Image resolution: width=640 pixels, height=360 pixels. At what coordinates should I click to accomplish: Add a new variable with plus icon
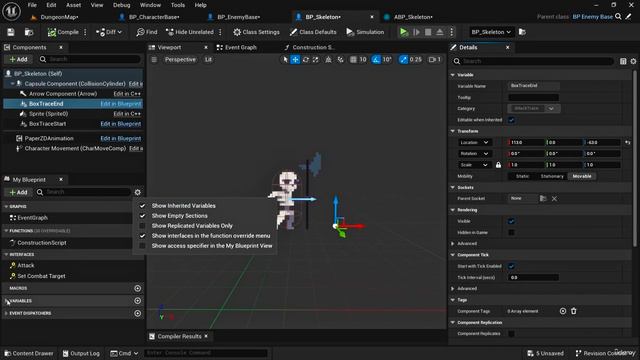pyautogui.click(x=138, y=301)
